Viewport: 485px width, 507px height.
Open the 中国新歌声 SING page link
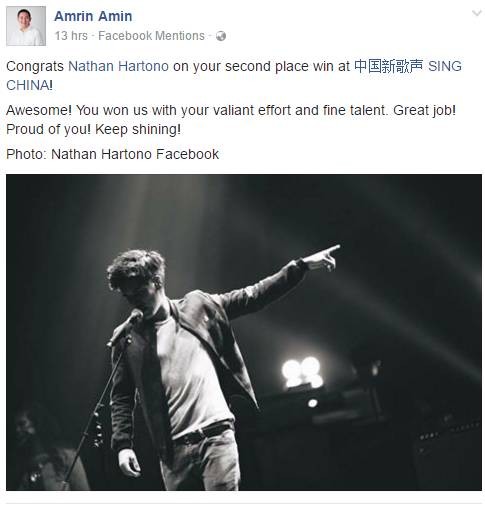click(408, 66)
